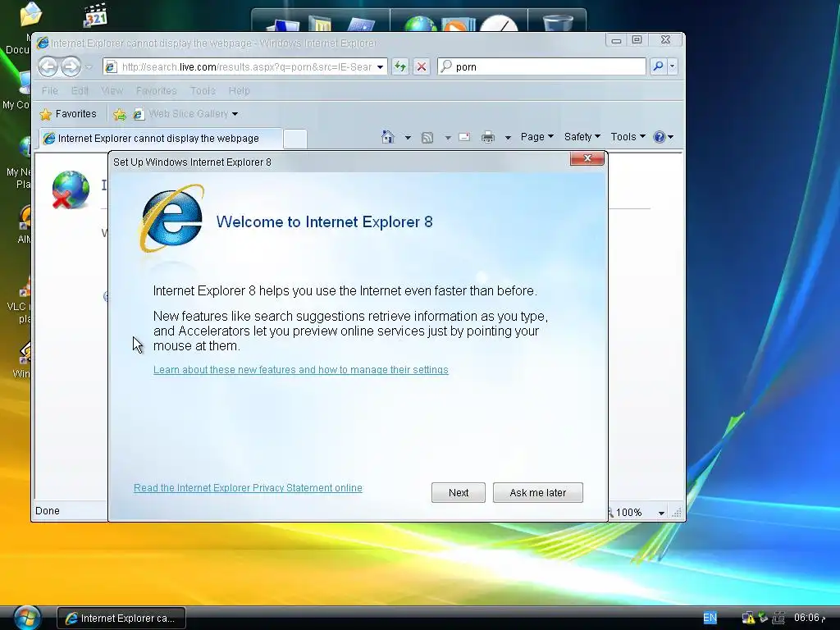Image resolution: width=840 pixels, height=630 pixels.
Task: Click the green Refresh arrows icon
Action: point(400,67)
